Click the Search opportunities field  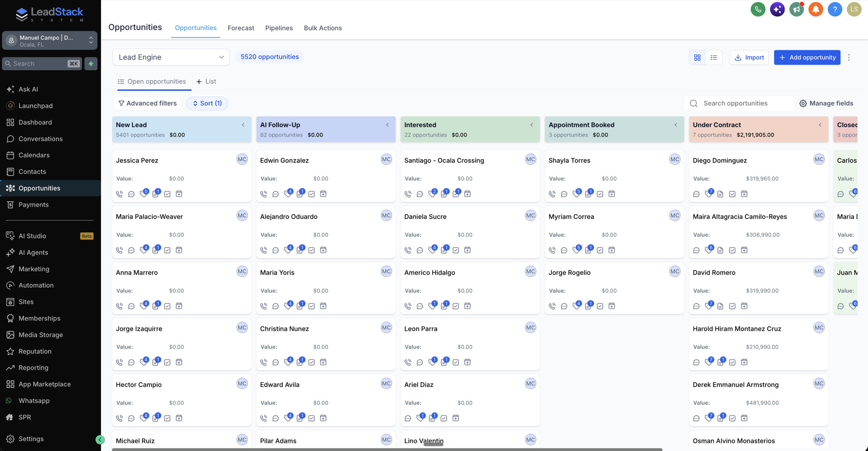point(739,103)
